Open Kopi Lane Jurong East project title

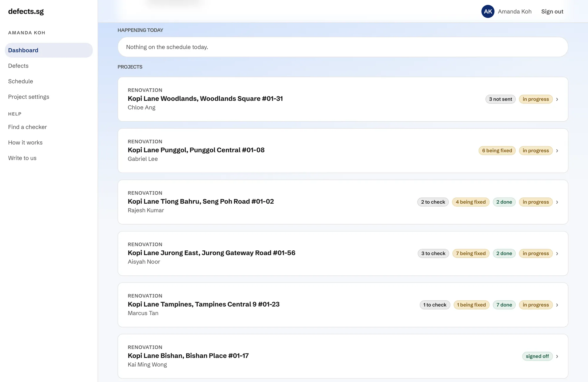[x=211, y=253]
